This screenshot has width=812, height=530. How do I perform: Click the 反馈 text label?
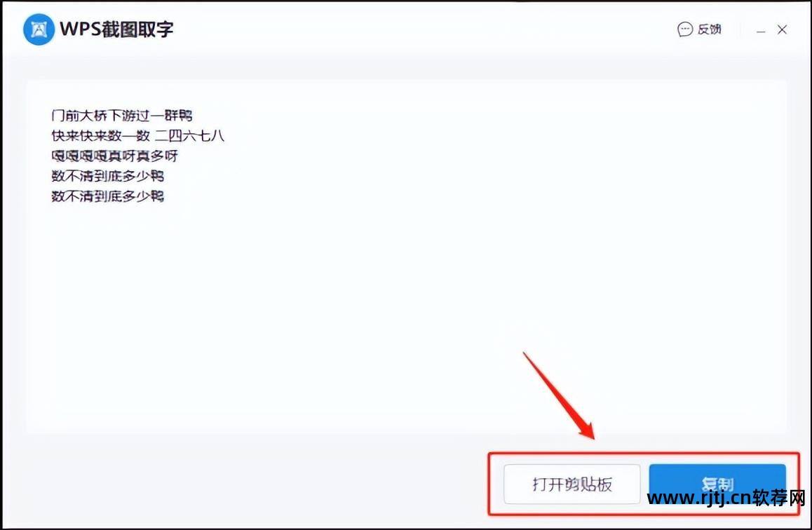[x=710, y=29]
